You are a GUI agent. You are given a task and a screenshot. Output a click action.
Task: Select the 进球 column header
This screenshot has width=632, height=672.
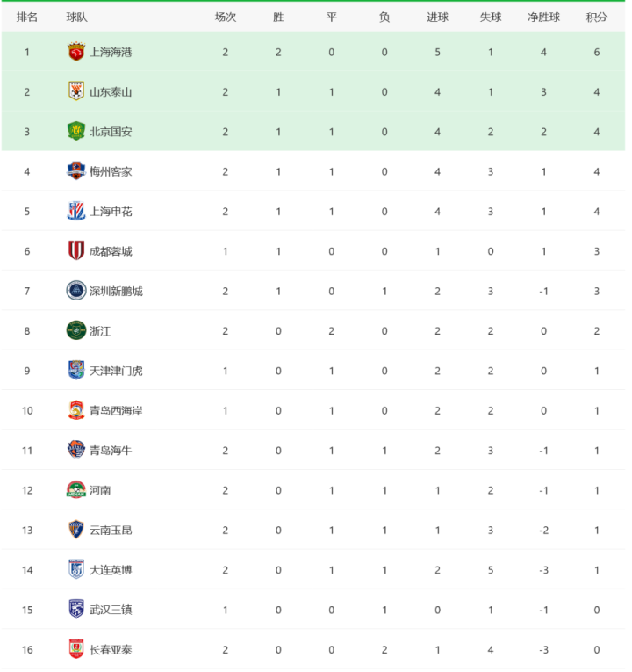click(437, 18)
